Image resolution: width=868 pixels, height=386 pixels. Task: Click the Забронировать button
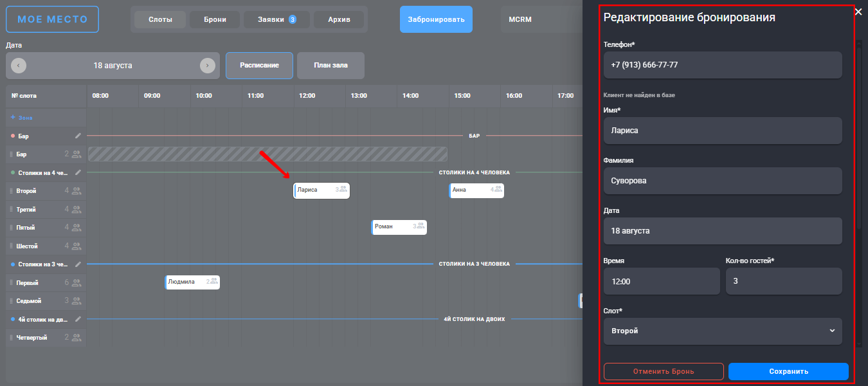[436, 19]
